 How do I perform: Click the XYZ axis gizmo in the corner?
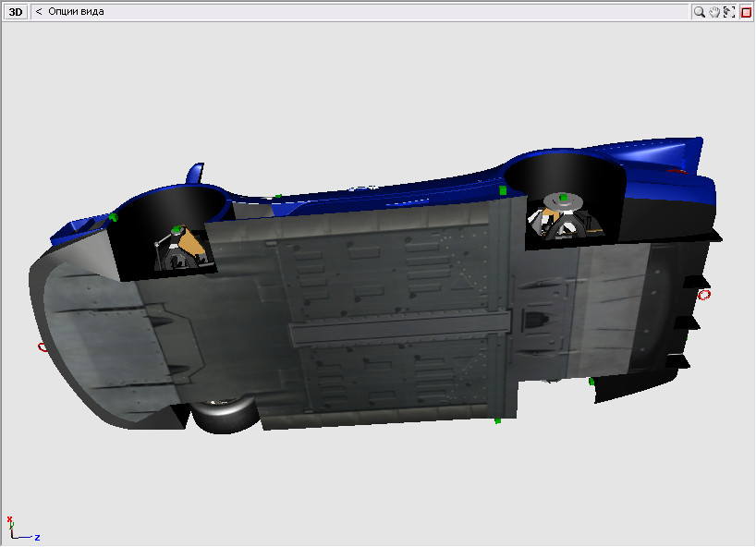(x=23, y=529)
